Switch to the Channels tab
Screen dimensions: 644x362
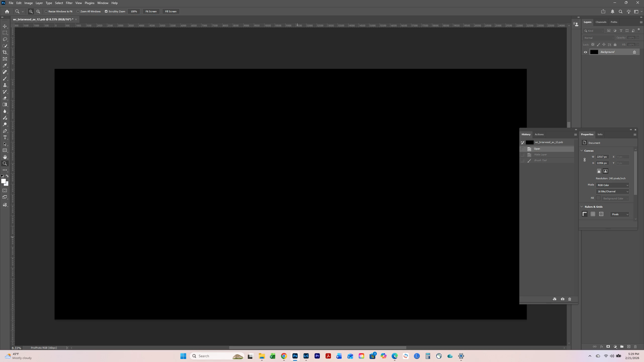[601, 22]
